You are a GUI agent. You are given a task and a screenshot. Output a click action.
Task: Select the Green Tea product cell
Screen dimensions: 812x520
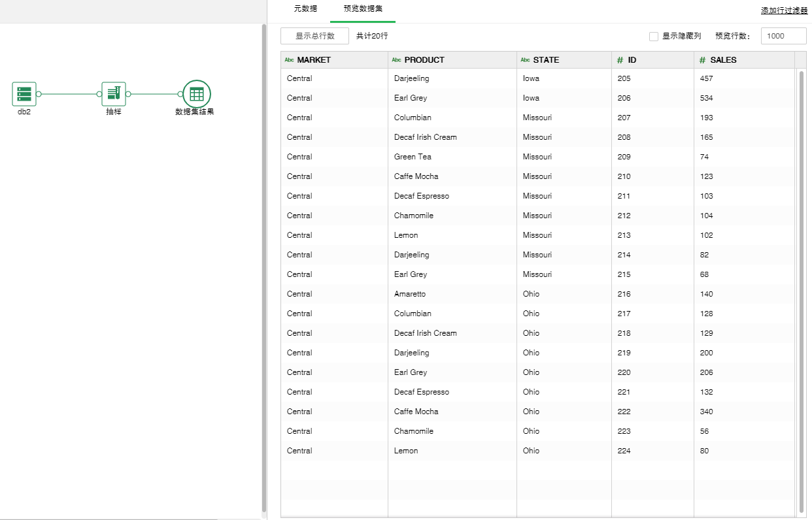(413, 157)
